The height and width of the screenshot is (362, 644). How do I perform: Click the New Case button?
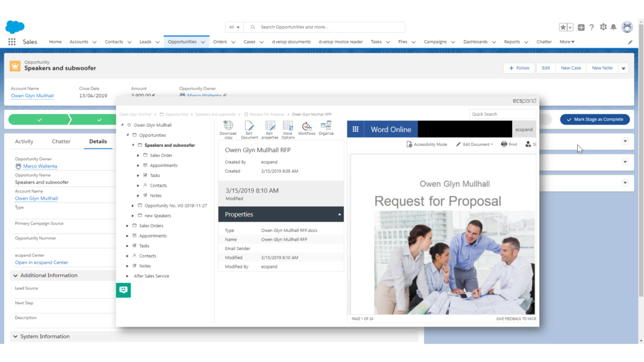[571, 68]
